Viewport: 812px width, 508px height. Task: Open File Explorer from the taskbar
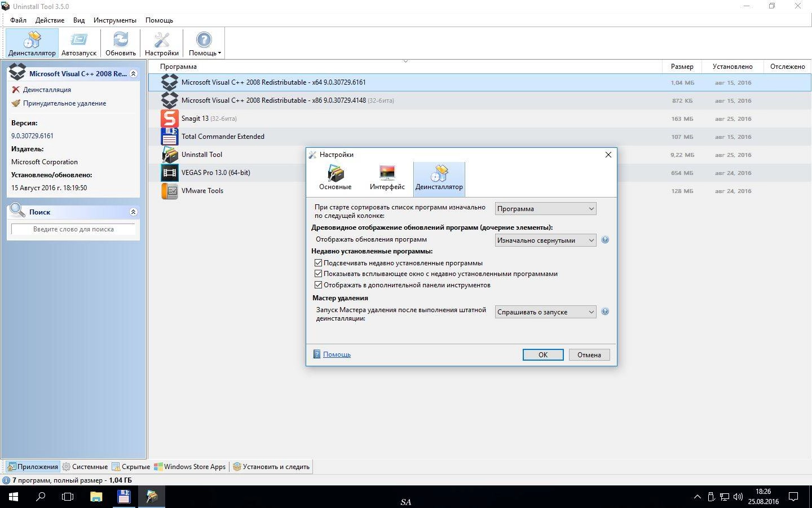96,497
